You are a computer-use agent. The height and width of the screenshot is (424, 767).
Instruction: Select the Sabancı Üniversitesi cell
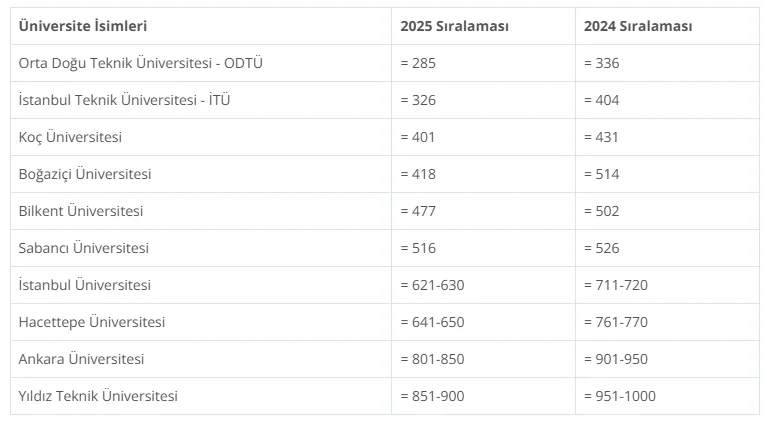tap(84, 248)
